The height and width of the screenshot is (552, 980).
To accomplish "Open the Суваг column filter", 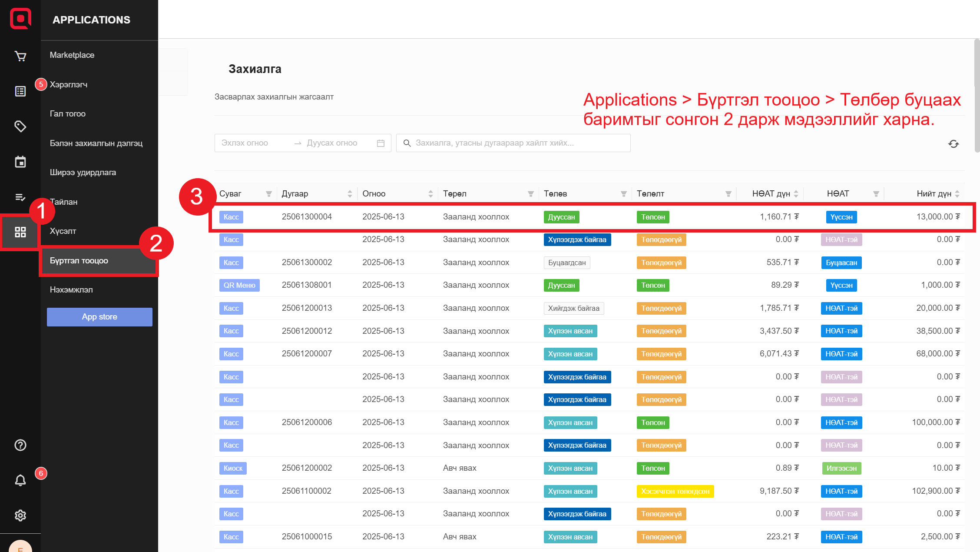I will pyautogui.click(x=269, y=194).
